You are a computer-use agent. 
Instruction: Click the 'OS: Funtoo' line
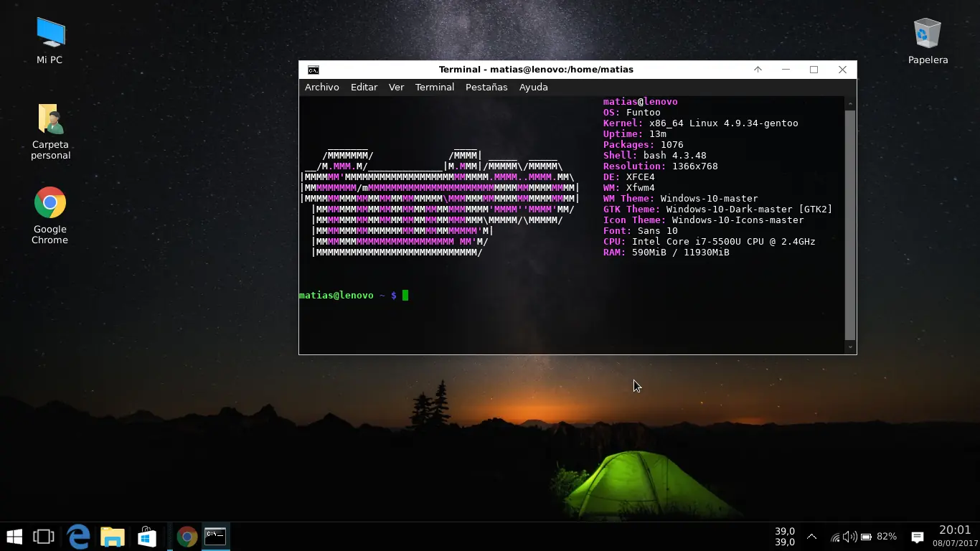pyautogui.click(x=632, y=113)
